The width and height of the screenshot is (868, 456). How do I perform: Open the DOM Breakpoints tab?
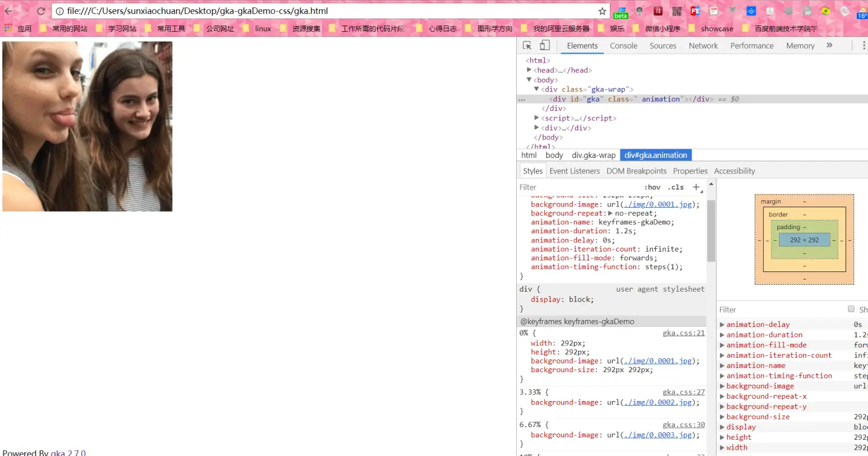pos(637,171)
